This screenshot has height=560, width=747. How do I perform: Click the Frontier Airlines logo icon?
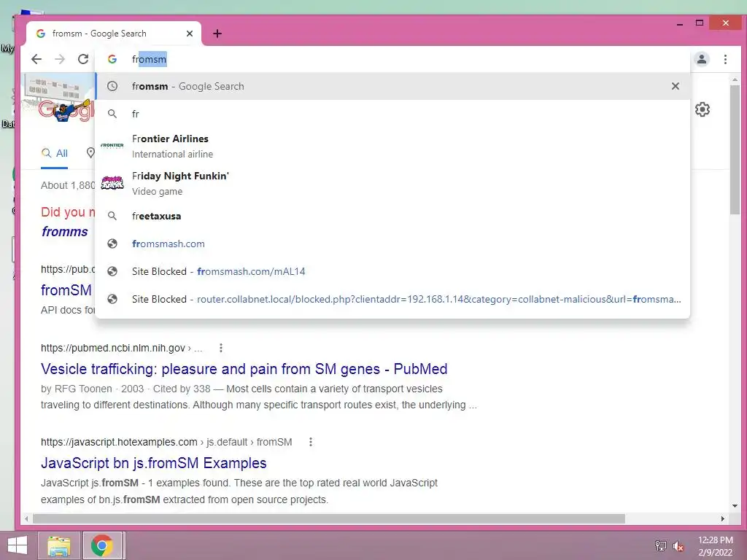(112, 145)
